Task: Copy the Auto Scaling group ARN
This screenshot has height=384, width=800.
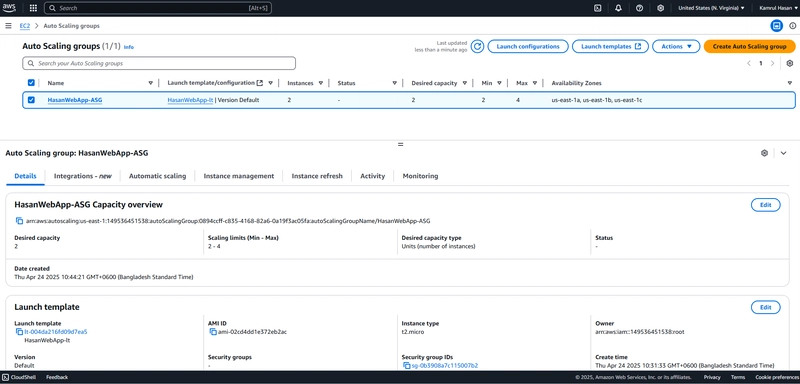Action: click(x=19, y=221)
